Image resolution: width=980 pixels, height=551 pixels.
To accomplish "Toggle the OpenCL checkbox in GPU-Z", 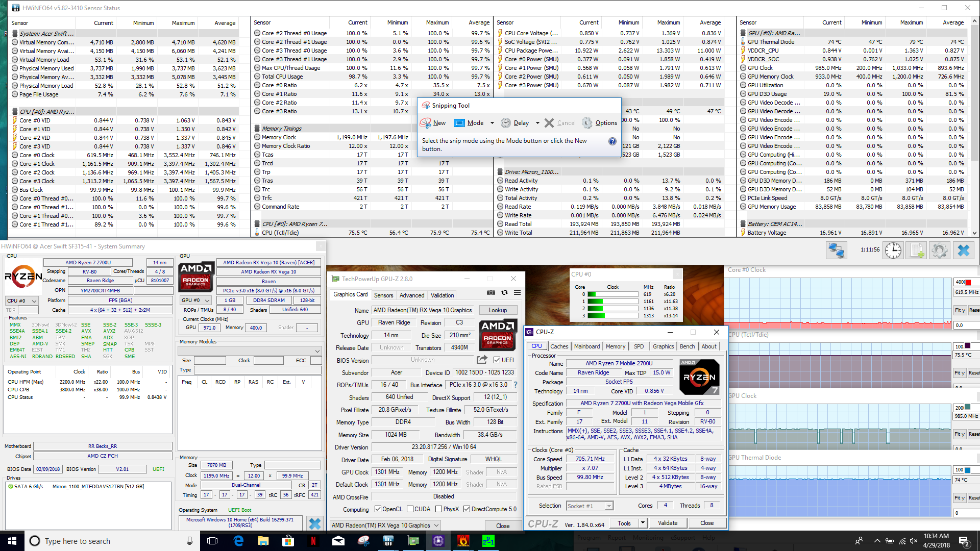I will pos(378,509).
